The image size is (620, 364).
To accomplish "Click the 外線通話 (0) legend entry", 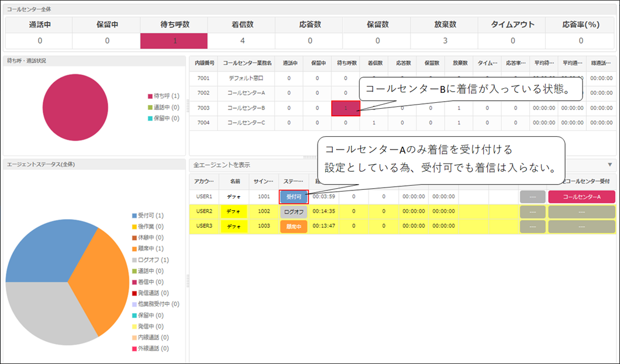I will (151, 348).
